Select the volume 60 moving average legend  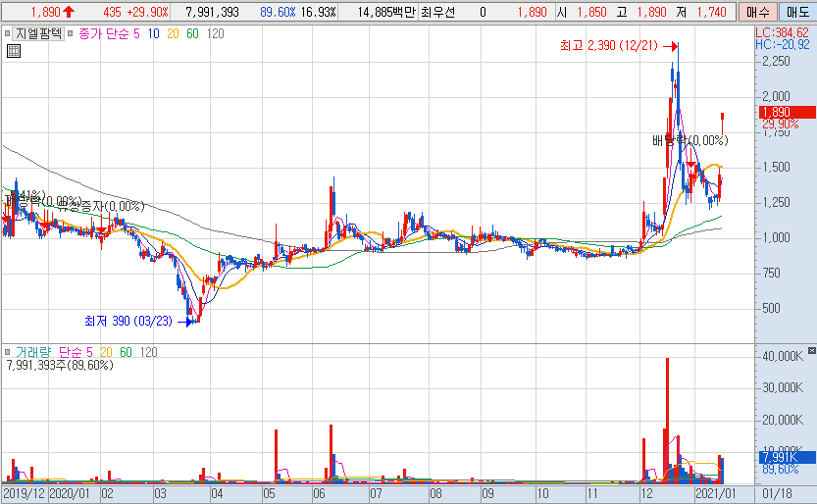click(127, 352)
